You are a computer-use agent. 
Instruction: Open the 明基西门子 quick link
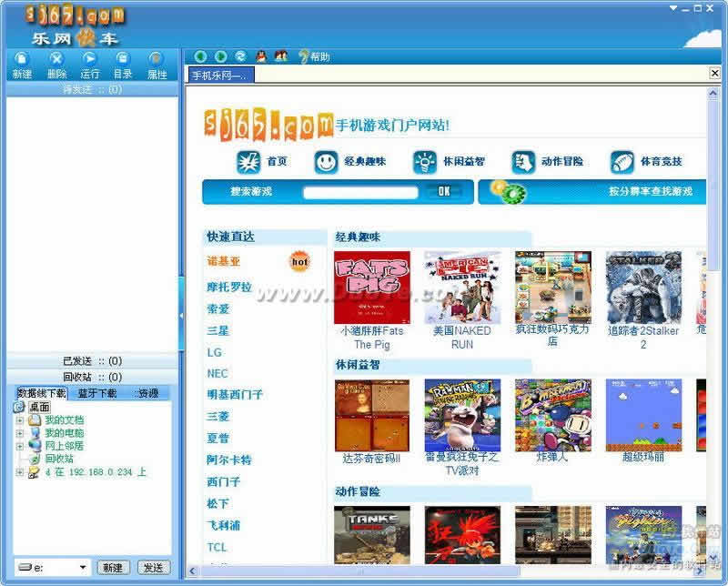pyautogui.click(x=235, y=395)
